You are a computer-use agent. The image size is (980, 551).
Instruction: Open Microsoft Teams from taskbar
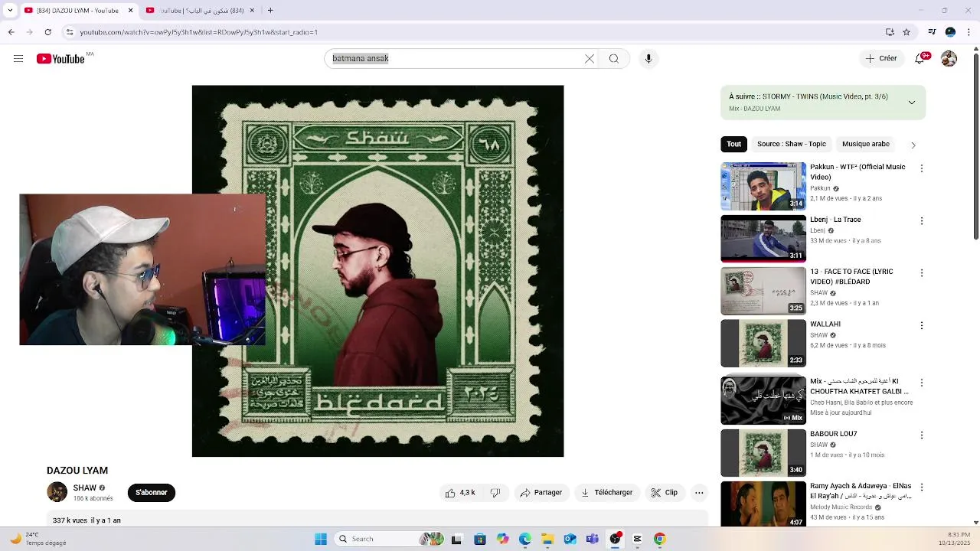(x=592, y=539)
